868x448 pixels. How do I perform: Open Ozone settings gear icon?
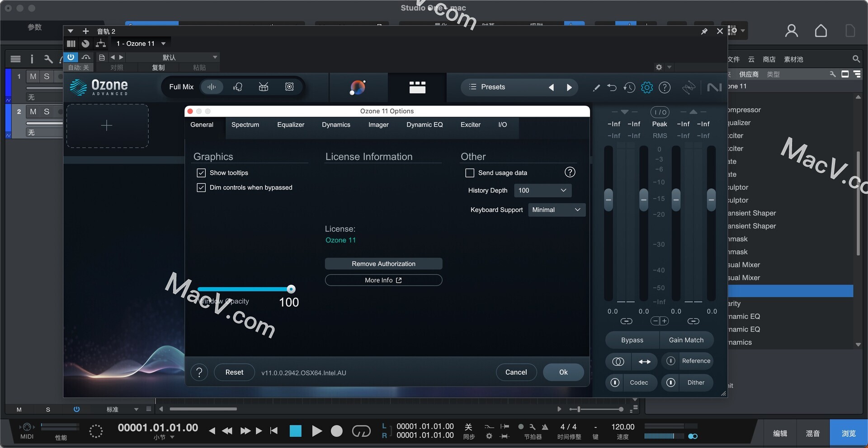pos(647,87)
